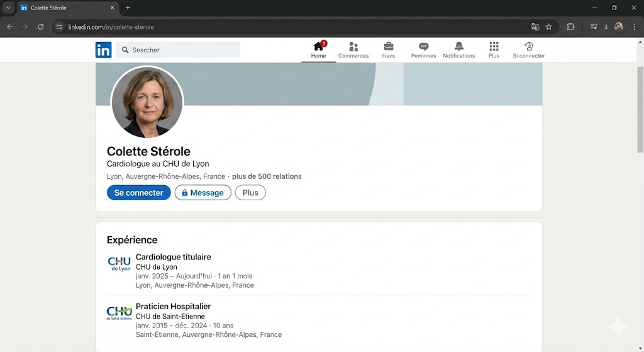The width and height of the screenshot is (644, 352).
Task: Open the Praticien Hospitalier position
Action: pyautogui.click(x=173, y=307)
